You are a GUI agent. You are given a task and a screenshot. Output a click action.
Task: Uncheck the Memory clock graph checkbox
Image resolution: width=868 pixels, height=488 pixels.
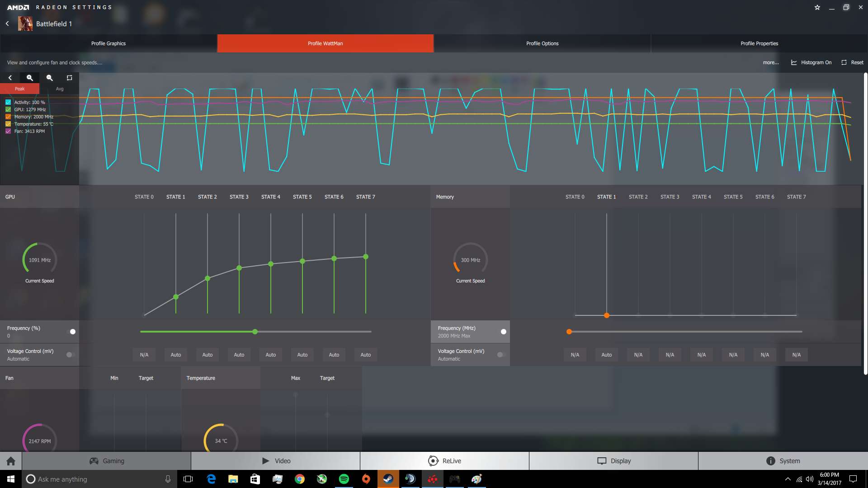8,117
